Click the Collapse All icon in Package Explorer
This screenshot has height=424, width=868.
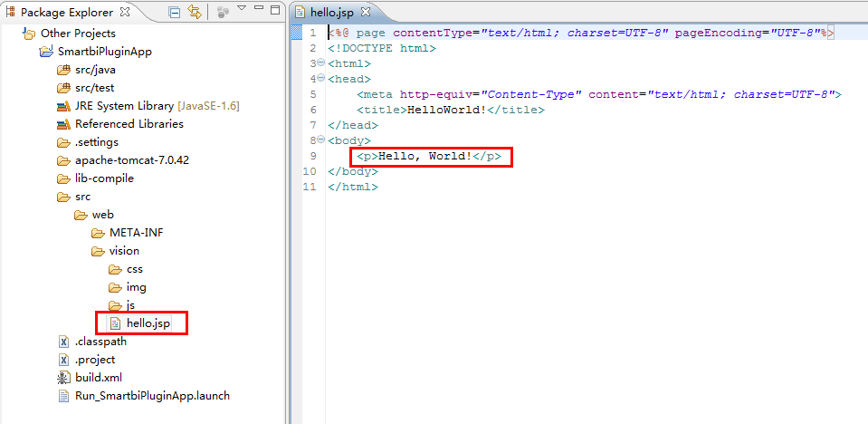point(175,12)
